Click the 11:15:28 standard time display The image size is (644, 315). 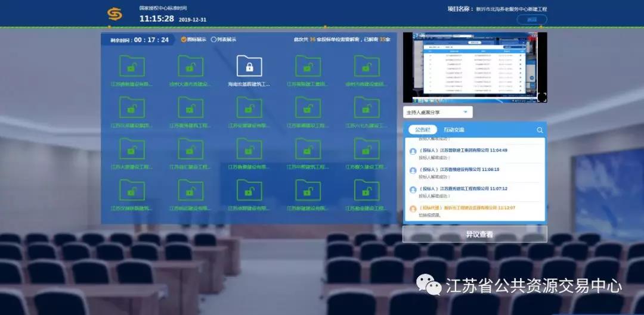156,19
